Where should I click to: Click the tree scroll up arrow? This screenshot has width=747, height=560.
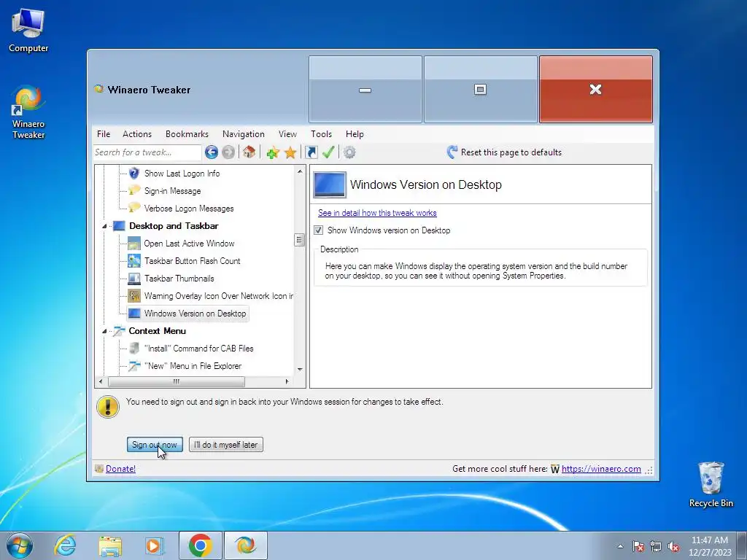pyautogui.click(x=300, y=171)
